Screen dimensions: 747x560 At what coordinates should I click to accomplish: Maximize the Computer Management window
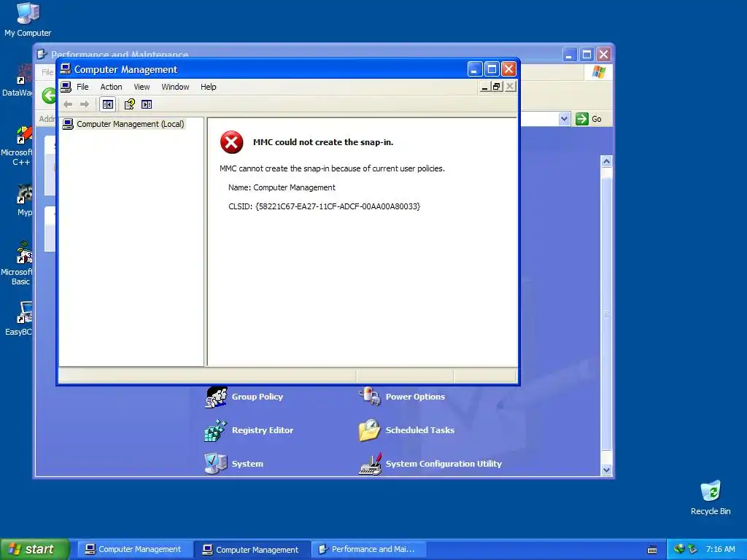pos(492,69)
